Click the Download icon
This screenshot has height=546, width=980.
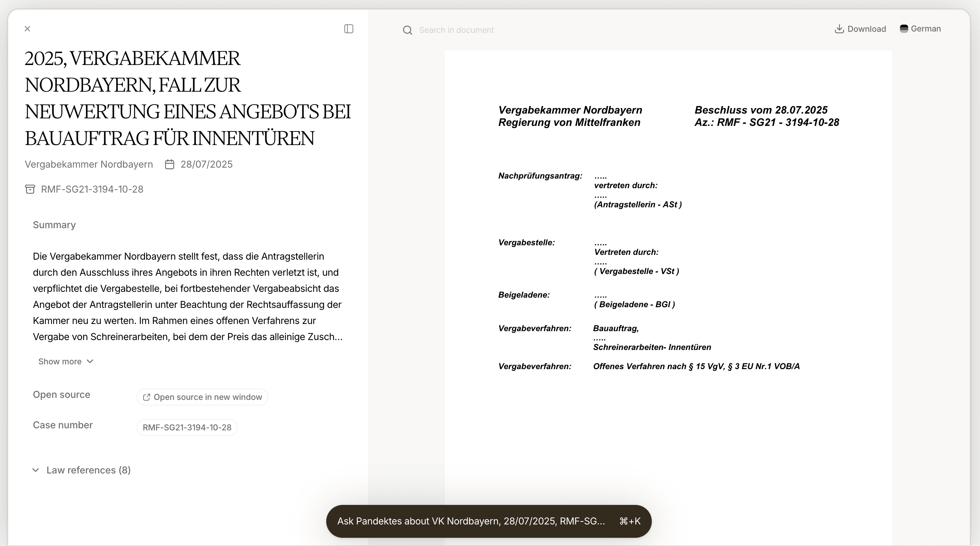tap(839, 29)
